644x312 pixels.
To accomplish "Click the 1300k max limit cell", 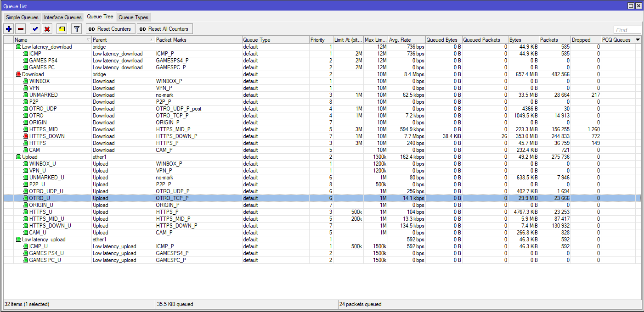I will [x=376, y=157].
